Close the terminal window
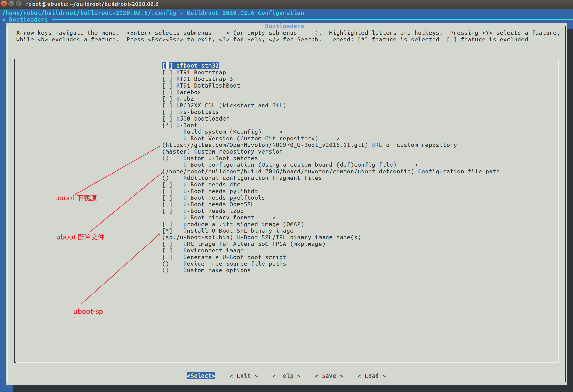573x392 pixels. tap(4, 4)
